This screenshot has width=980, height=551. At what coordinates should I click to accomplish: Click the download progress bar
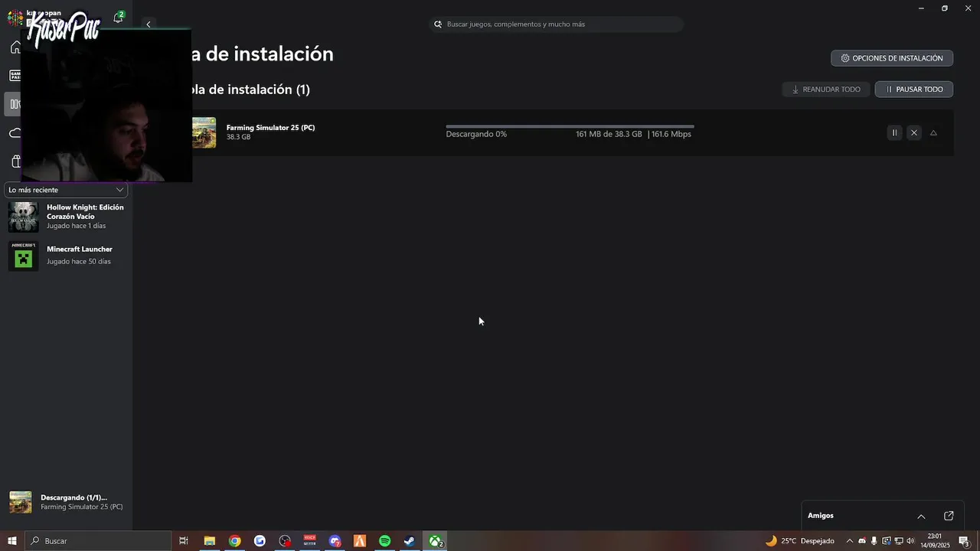(570, 126)
